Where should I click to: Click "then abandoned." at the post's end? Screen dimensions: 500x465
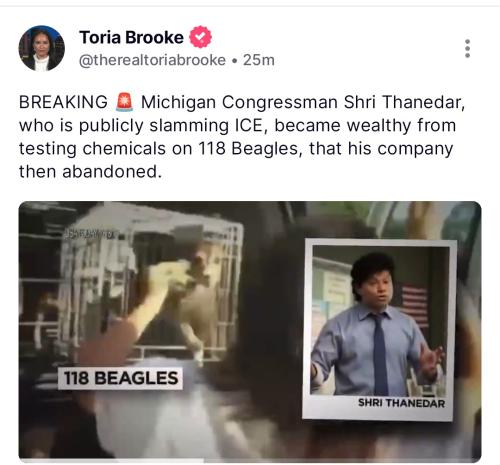[x=90, y=172]
